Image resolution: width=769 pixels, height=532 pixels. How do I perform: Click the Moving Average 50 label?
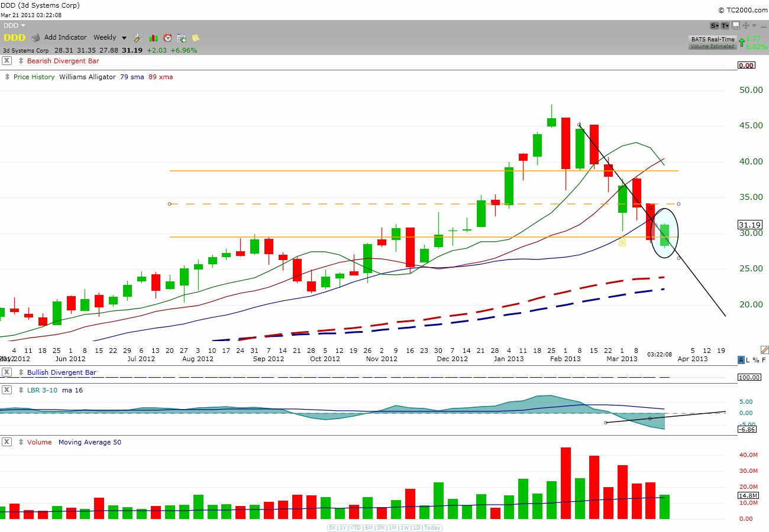pos(90,442)
